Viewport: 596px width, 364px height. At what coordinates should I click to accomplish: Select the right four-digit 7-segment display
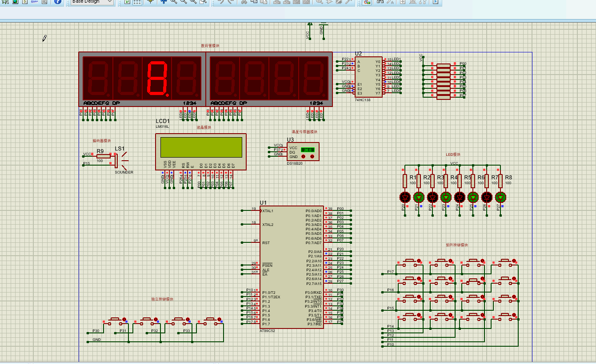coord(269,79)
